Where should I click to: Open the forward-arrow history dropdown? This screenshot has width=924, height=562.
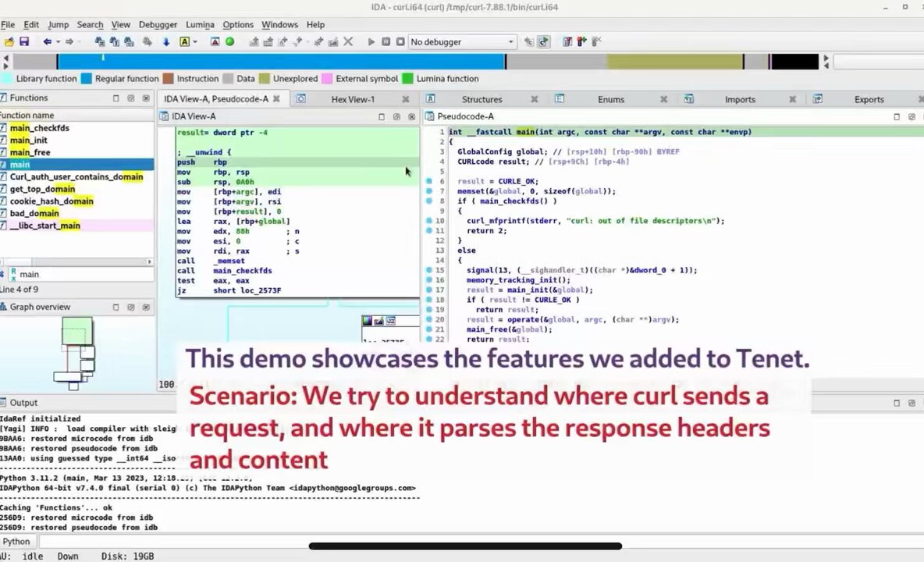tap(79, 42)
